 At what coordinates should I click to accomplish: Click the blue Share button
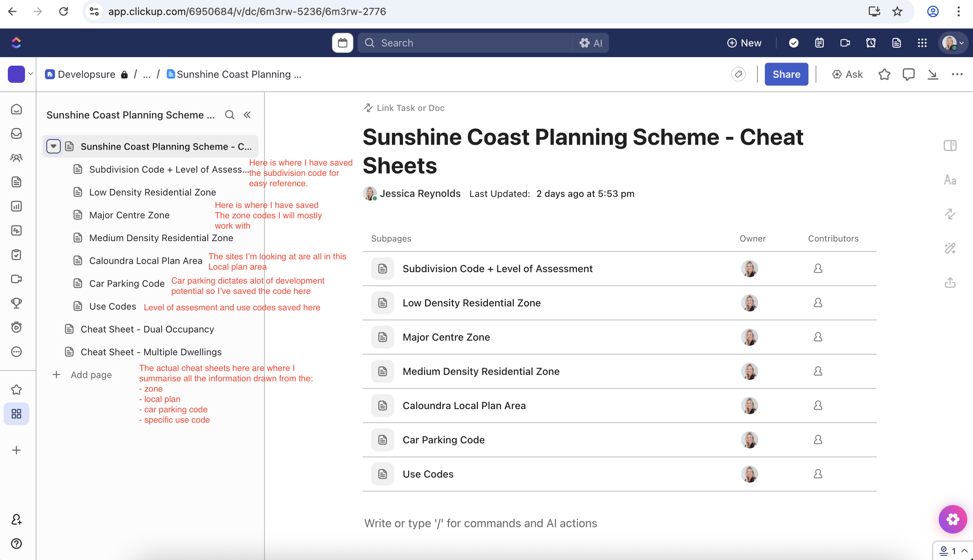click(x=786, y=74)
